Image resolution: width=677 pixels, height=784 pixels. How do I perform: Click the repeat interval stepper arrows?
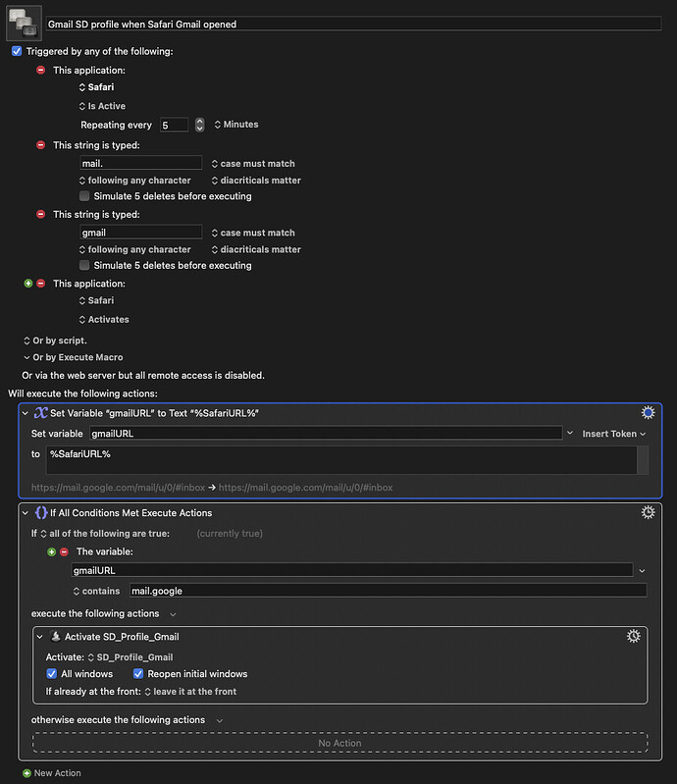[200, 125]
